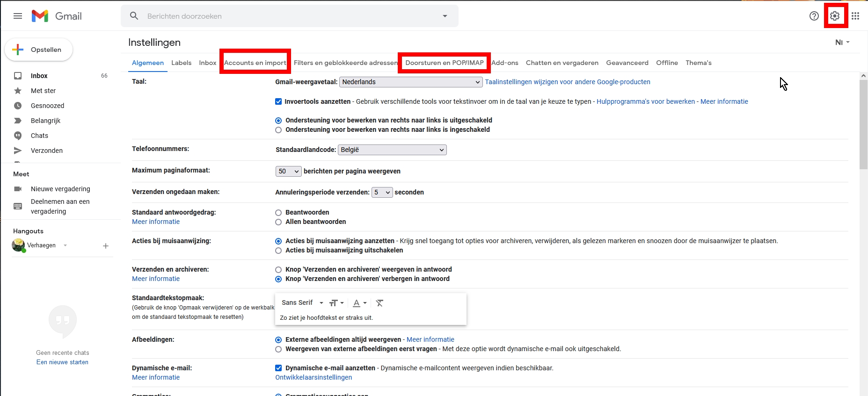
Task: Click the Opstellen compose button
Action: [x=39, y=50]
